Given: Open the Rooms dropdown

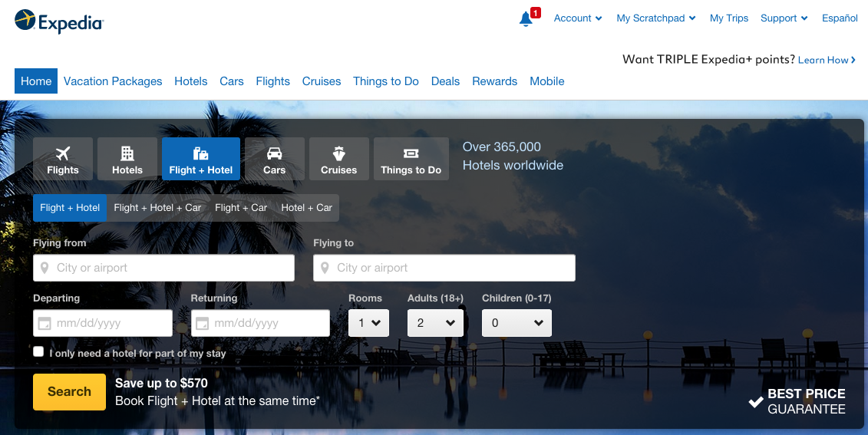Looking at the screenshot, I should point(368,323).
